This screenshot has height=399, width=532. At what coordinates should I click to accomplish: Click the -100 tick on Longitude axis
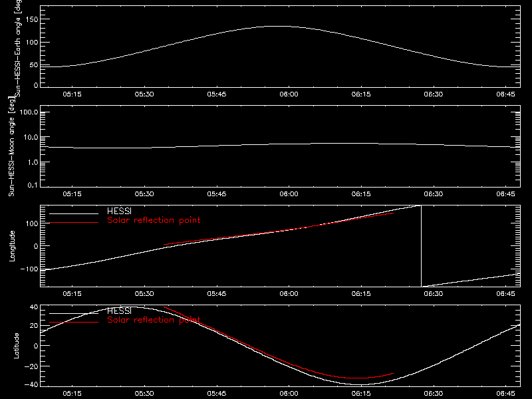click(x=29, y=269)
